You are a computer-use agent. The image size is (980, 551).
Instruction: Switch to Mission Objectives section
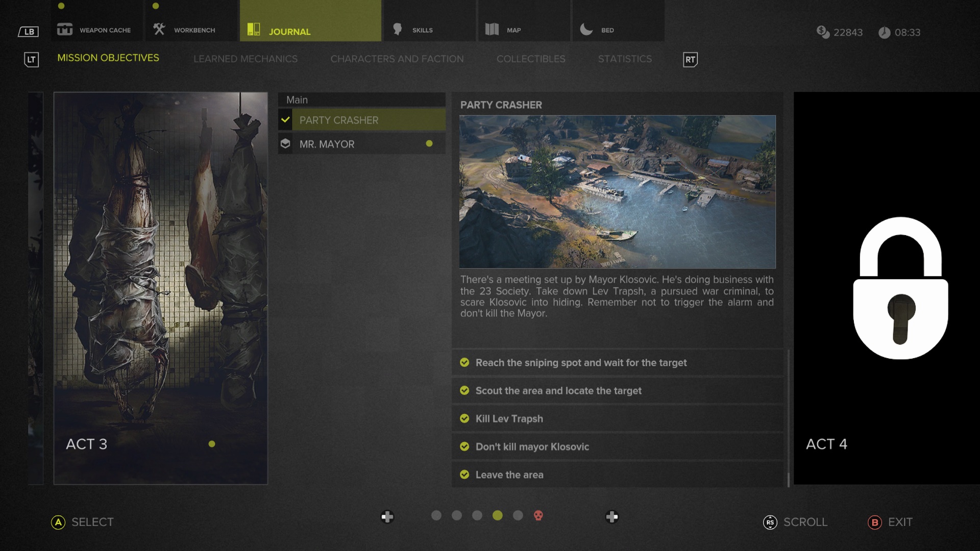pos(108,58)
